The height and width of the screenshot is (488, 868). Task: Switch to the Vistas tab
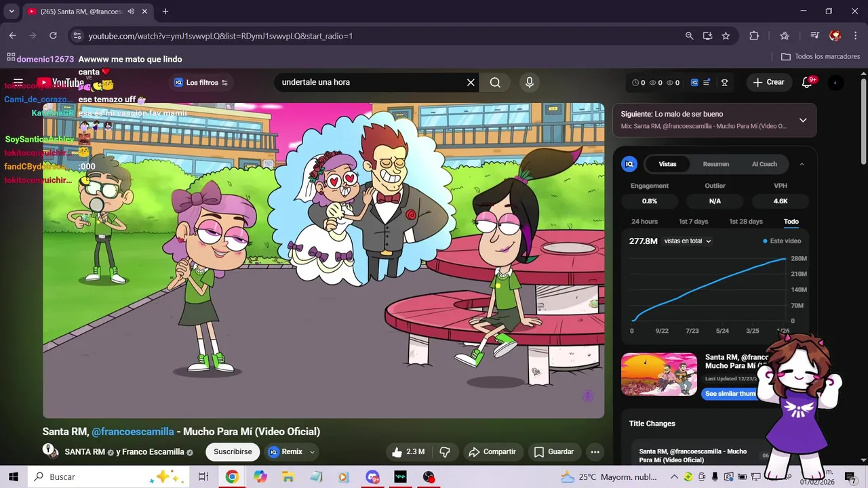tap(667, 164)
